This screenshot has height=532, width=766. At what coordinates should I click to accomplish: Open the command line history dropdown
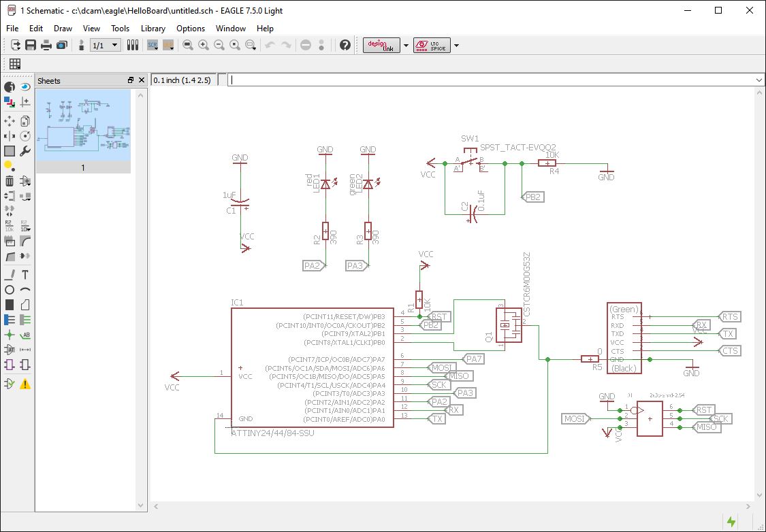tap(759, 80)
